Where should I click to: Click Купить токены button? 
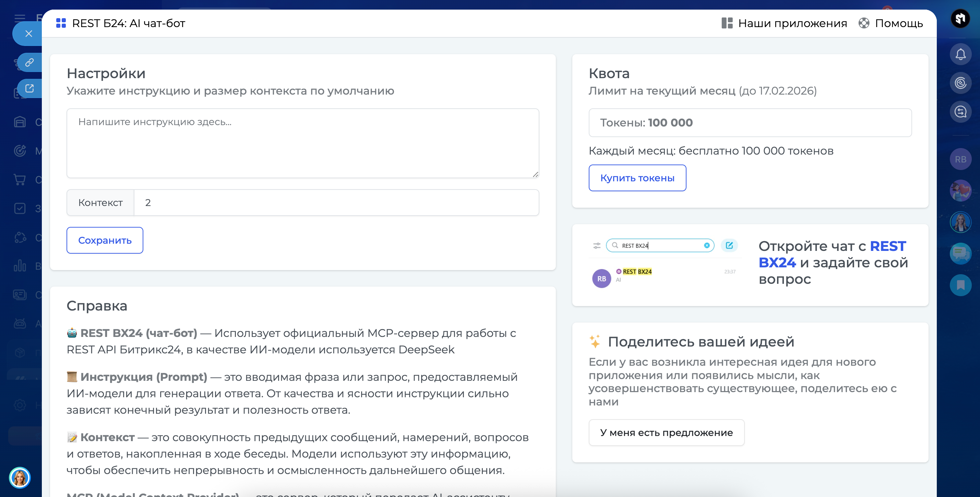pos(637,178)
